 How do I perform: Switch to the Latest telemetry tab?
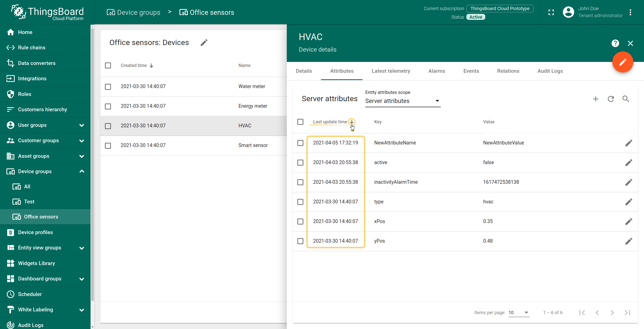391,71
